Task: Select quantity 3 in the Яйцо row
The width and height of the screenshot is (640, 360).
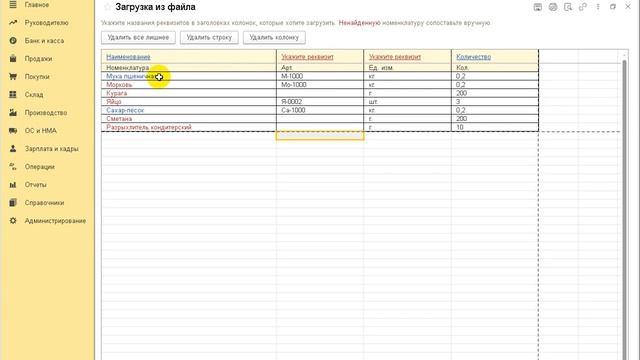Action: pos(495,102)
